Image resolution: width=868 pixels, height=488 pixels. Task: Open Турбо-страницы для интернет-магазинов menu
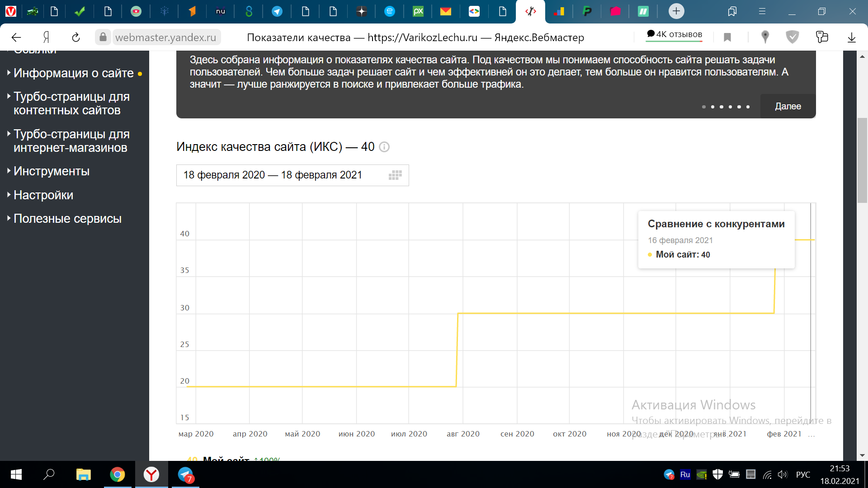coord(71,141)
